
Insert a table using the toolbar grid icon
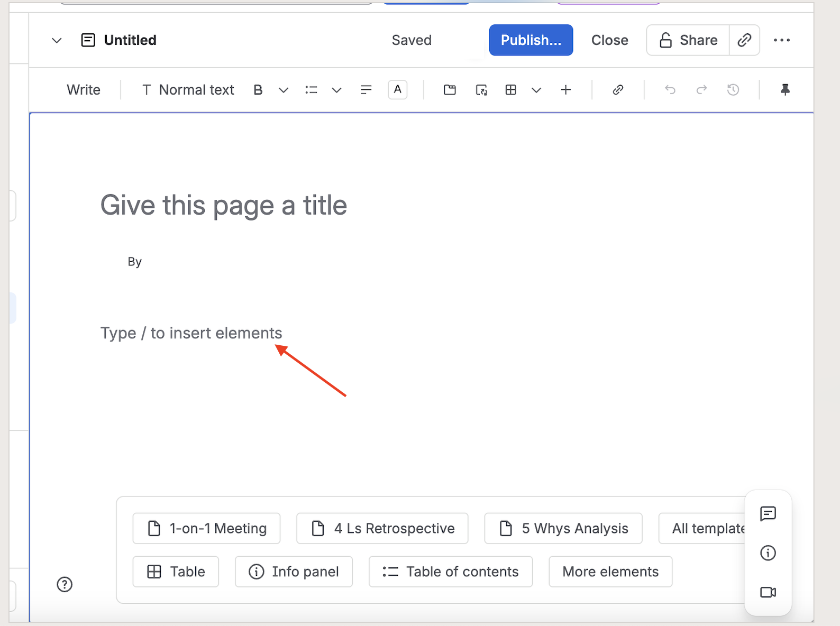coord(511,90)
